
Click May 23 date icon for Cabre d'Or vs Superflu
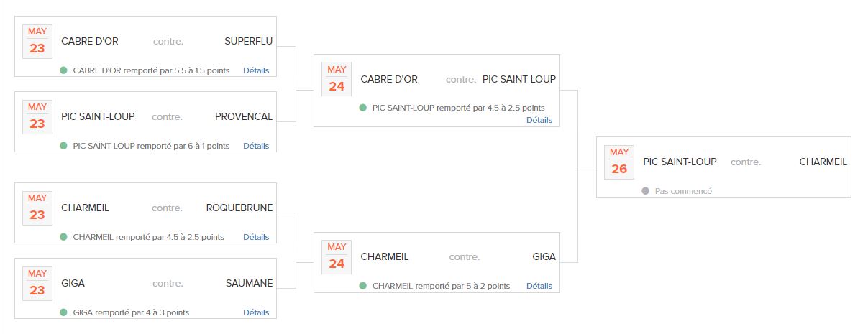[37, 41]
